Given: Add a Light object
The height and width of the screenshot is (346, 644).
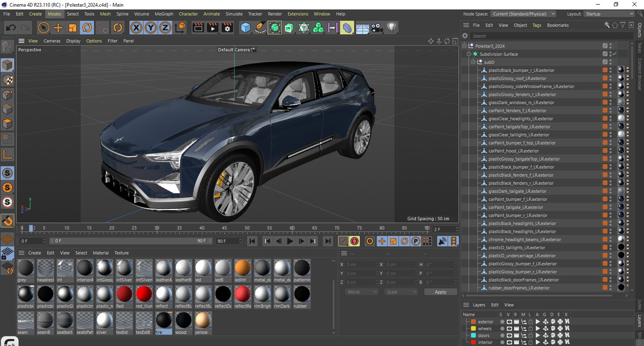Looking at the screenshot, I should pyautogui.click(x=391, y=28).
